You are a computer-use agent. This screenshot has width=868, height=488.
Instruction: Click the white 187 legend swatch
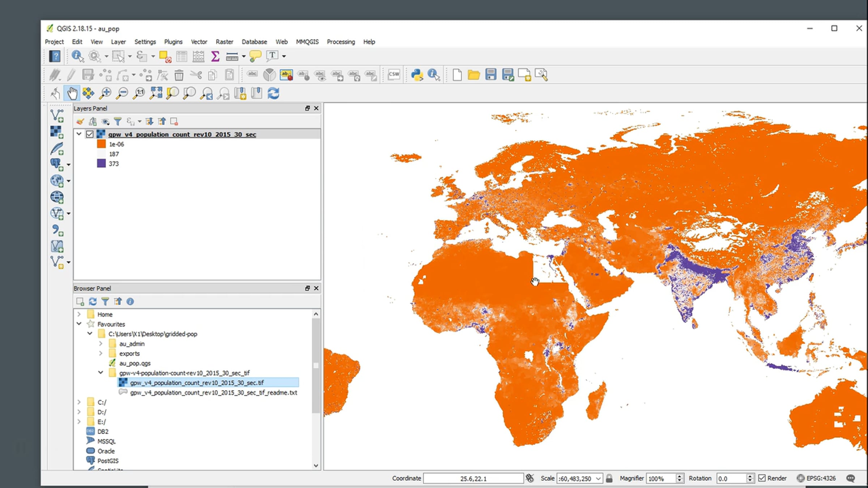pyautogui.click(x=101, y=154)
